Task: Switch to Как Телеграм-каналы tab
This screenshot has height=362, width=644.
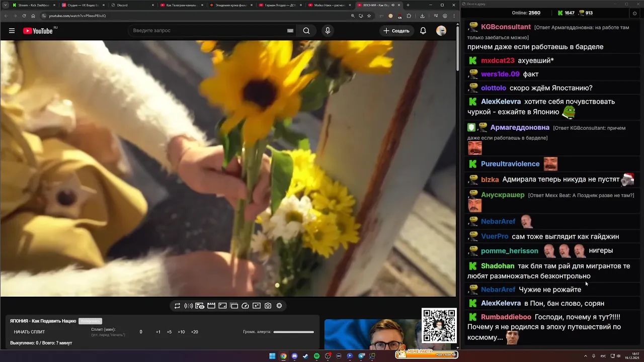Action: 181,5
